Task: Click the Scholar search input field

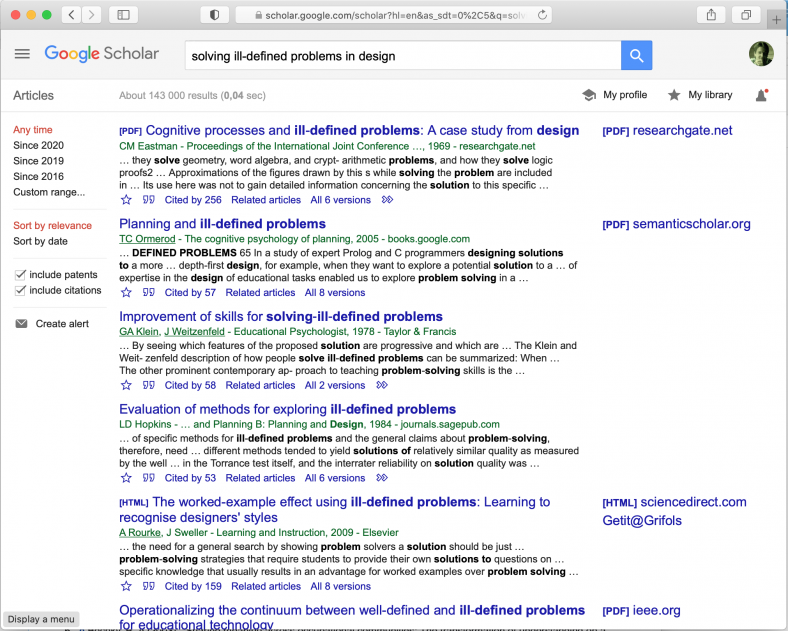Action: pyautogui.click(x=400, y=56)
